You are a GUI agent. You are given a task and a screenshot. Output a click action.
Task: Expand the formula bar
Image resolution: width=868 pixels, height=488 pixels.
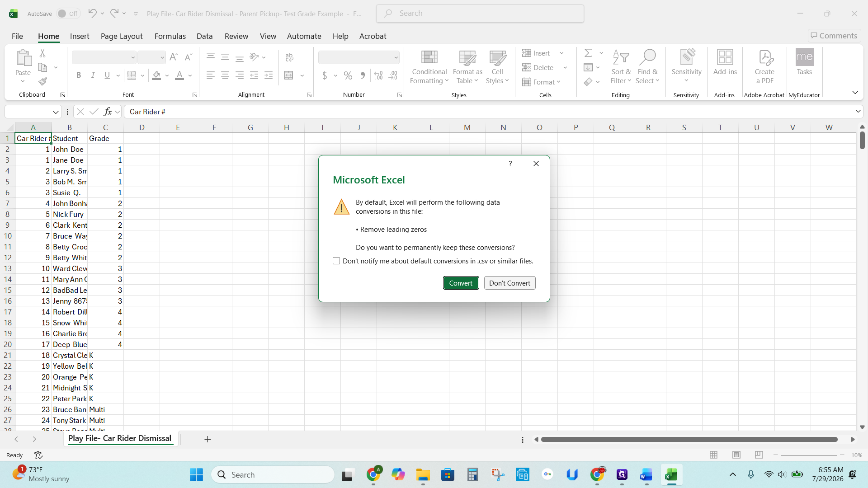point(858,111)
